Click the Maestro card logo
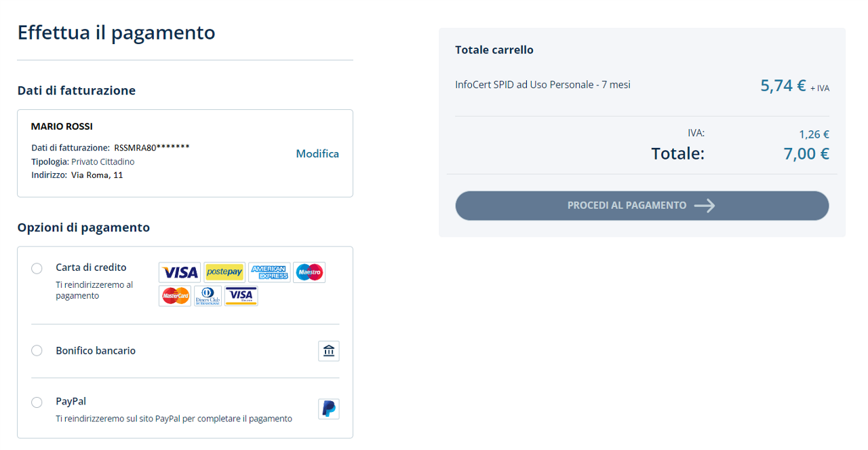 coord(309,272)
